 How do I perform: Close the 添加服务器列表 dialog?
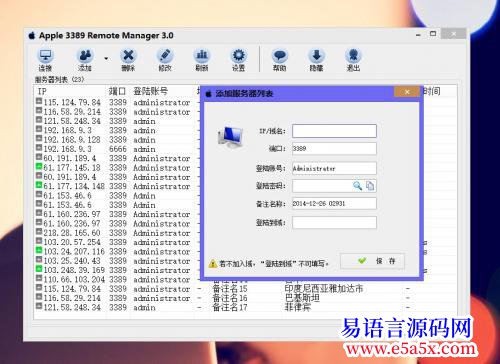tap(407, 92)
